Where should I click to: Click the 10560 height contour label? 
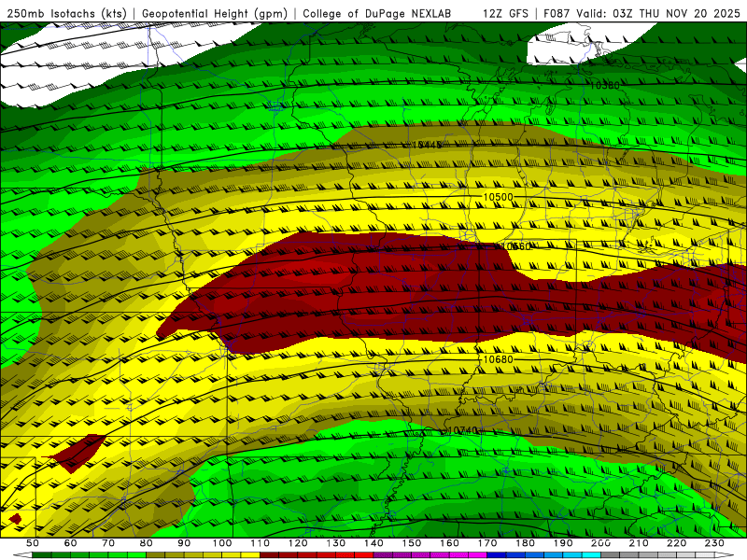coord(516,246)
